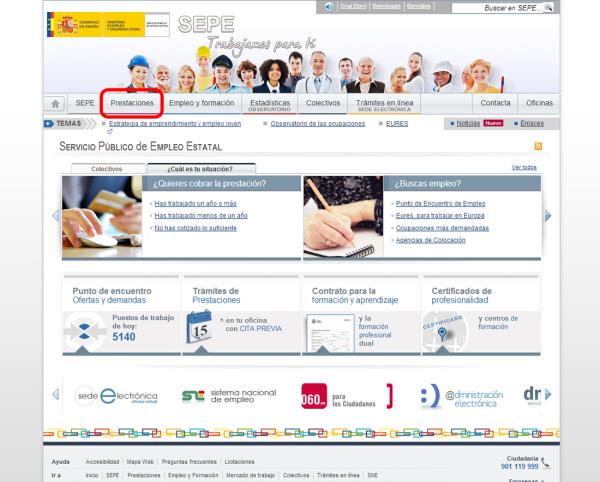Click the speaker audio icon in header
The image size is (600, 482).
tap(329, 7)
